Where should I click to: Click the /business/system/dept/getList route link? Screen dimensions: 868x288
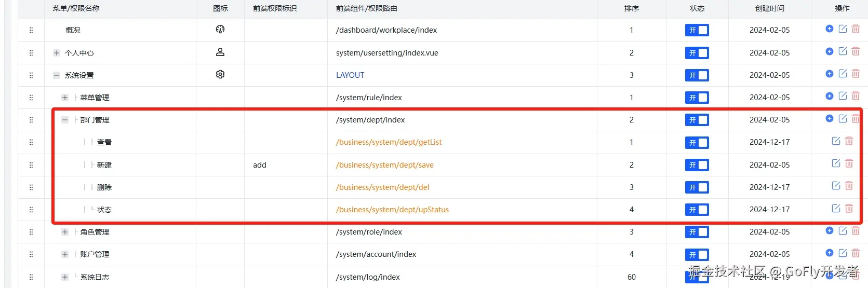coord(389,142)
